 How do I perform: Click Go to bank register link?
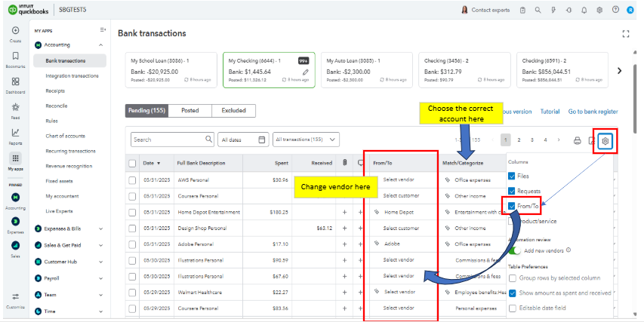coord(593,112)
